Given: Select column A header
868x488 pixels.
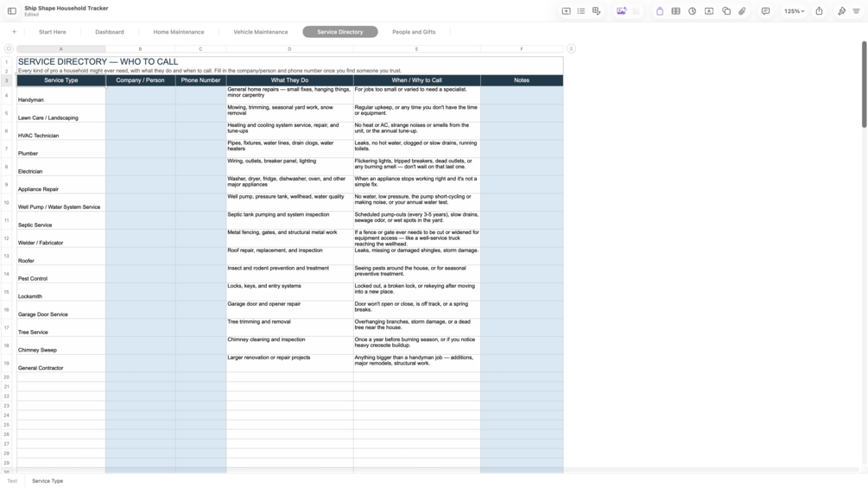Looking at the screenshot, I should point(61,49).
